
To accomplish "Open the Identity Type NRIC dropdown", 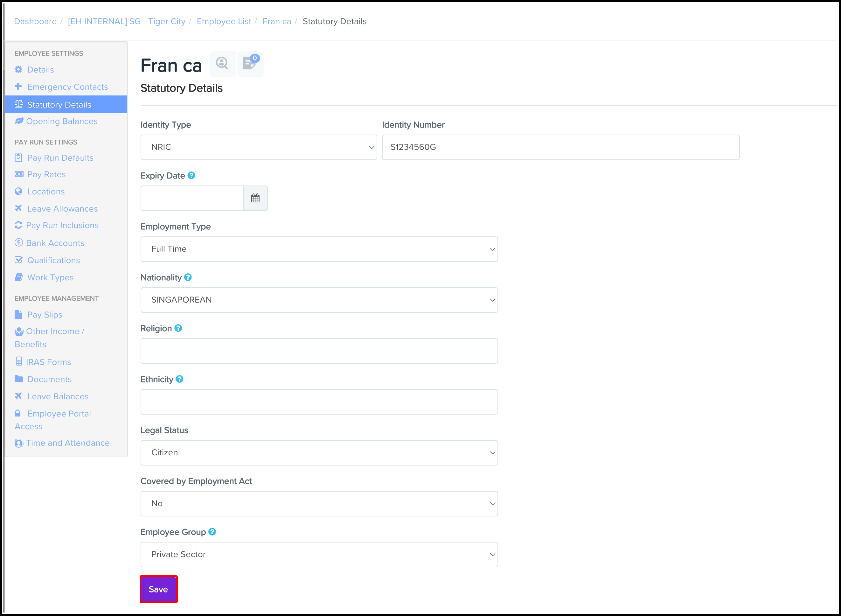I will (x=259, y=147).
